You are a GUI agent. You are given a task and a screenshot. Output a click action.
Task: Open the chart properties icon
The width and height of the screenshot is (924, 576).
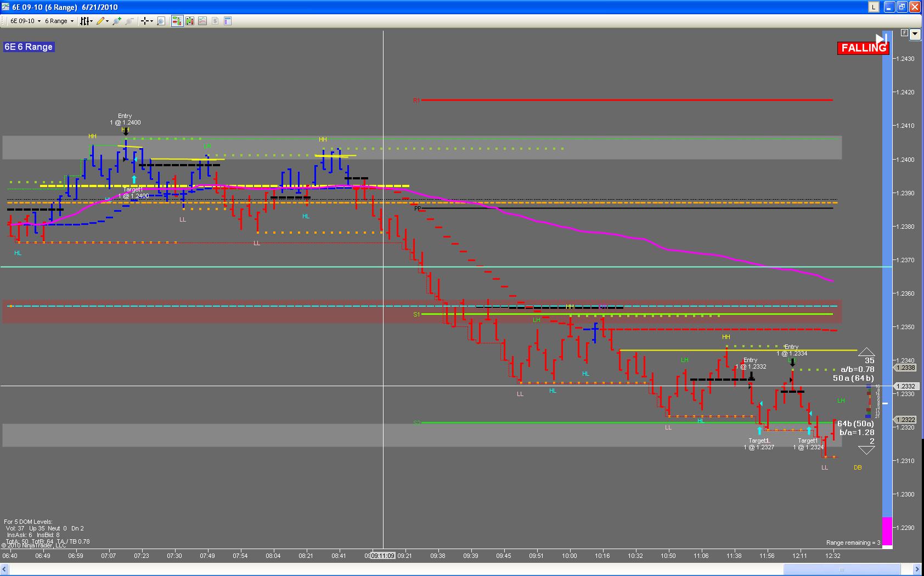point(228,21)
